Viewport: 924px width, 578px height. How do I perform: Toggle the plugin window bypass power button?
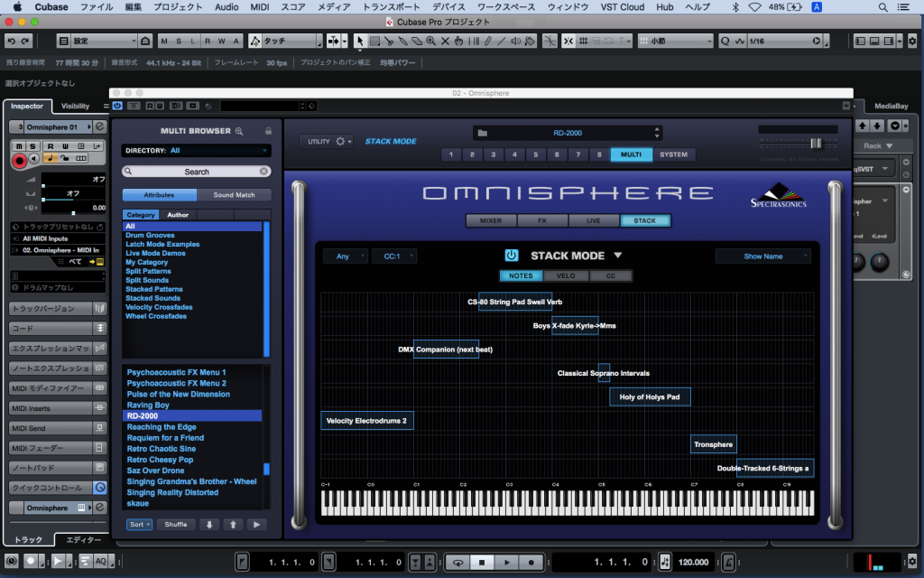117,106
